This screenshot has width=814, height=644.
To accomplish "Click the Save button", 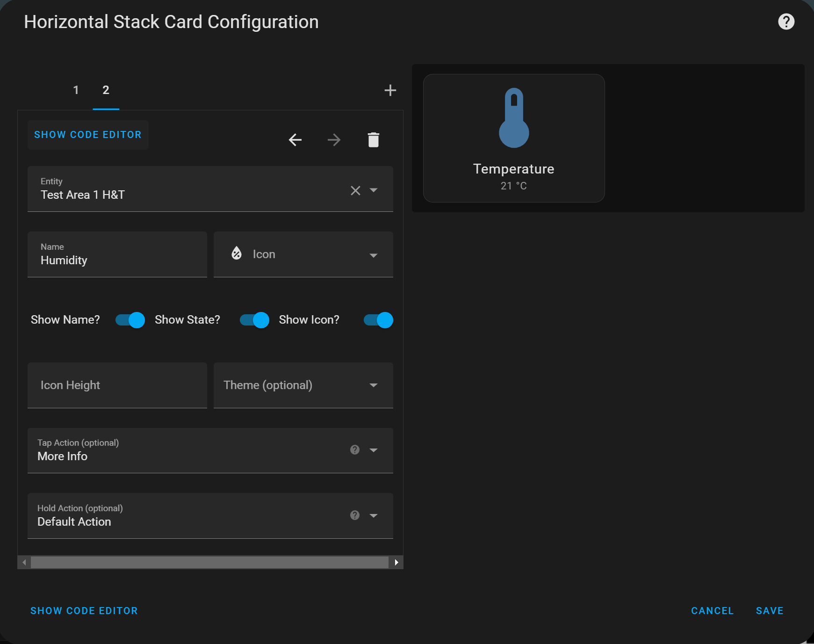I will click(x=769, y=610).
